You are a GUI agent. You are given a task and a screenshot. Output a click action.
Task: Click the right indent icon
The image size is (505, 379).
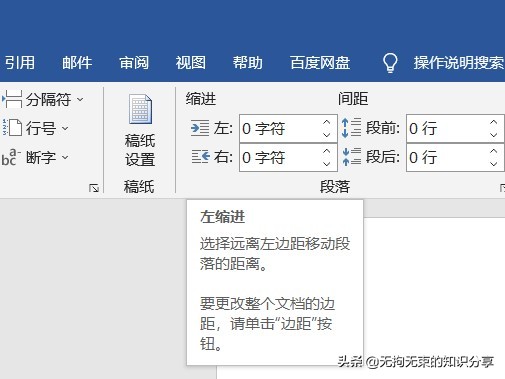coord(201,157)
